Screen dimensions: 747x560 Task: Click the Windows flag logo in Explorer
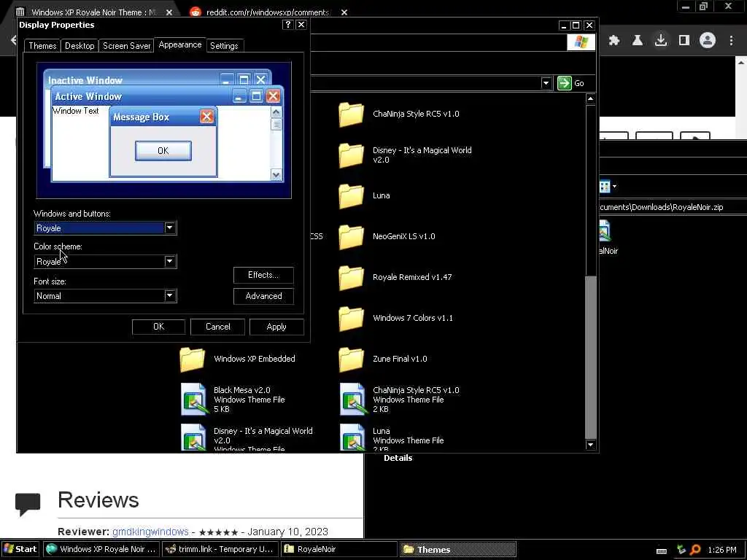581,42
